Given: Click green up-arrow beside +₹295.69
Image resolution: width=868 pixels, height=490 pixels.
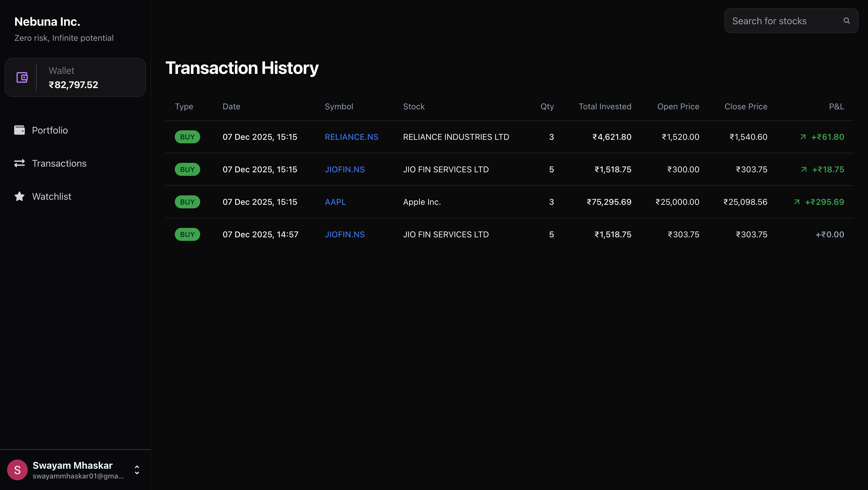Looking at the screenshot, I should pyautogui.click(x=797, y=202).
